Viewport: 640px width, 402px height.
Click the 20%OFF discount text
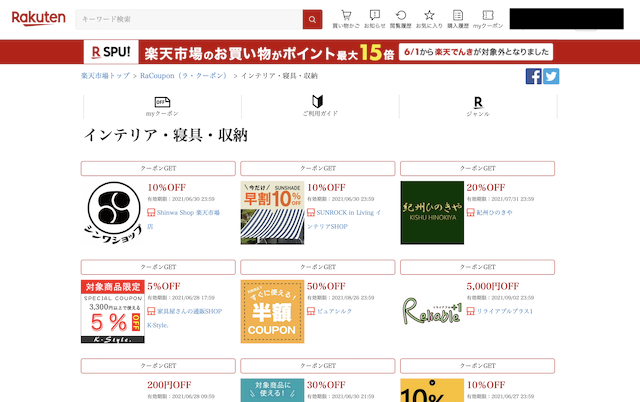click(x=486, y=187)
